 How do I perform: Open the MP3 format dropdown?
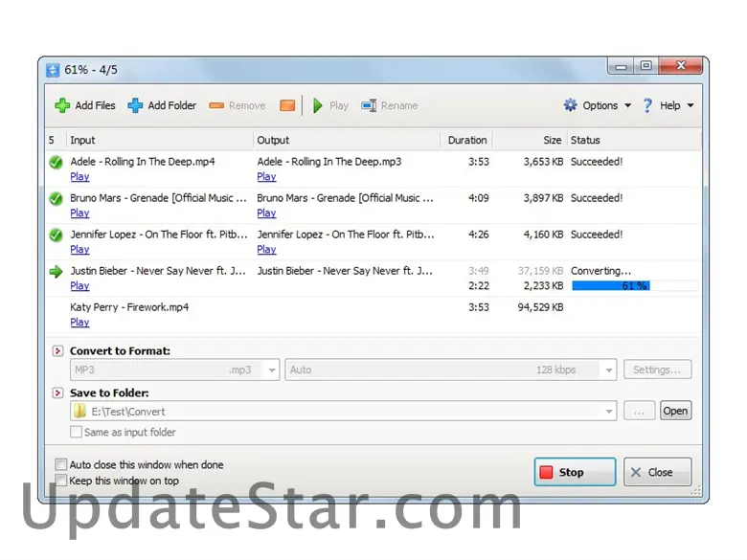tap(272, 370)
